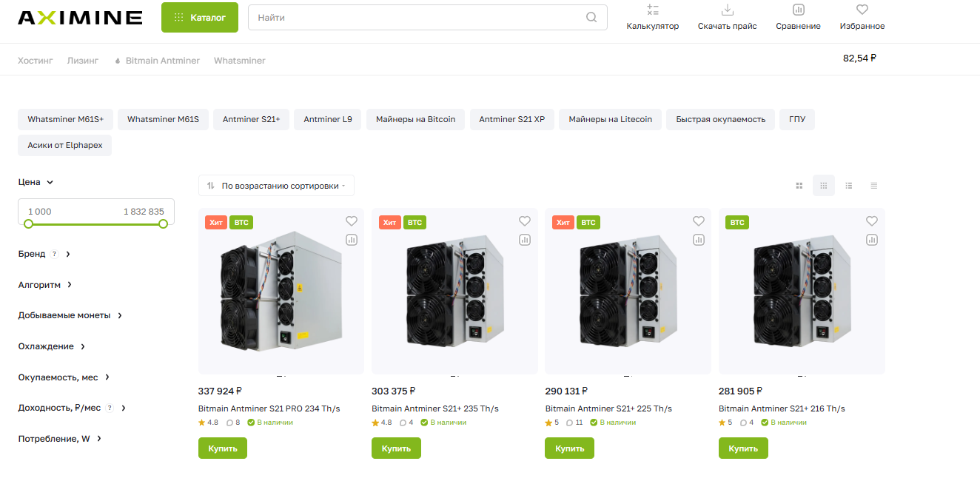Image resolution: width=980 pixels, height=481 pixels.
Task: Select the Antminer S21 XP tag
Action: click(512, 119)
